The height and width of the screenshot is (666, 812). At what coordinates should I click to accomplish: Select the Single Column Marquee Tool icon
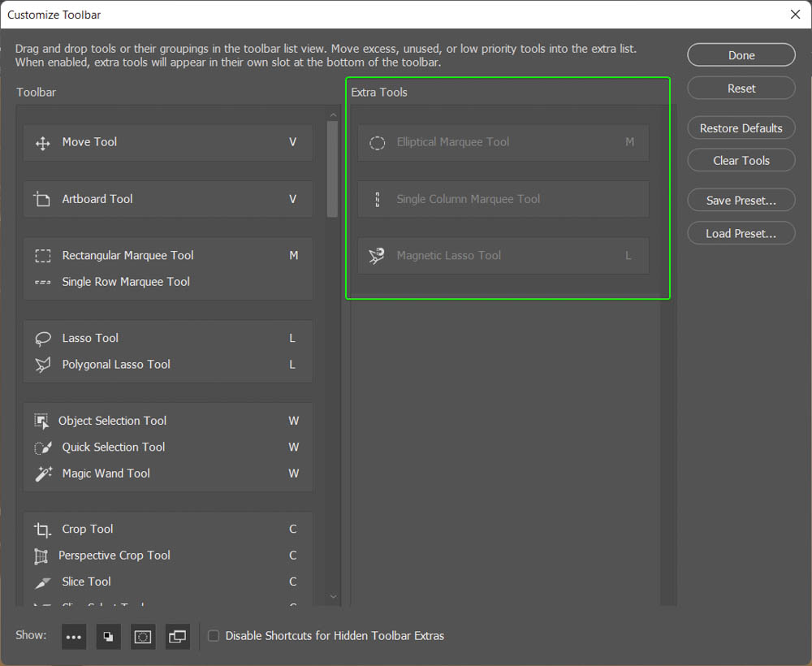tap(377, 199)
